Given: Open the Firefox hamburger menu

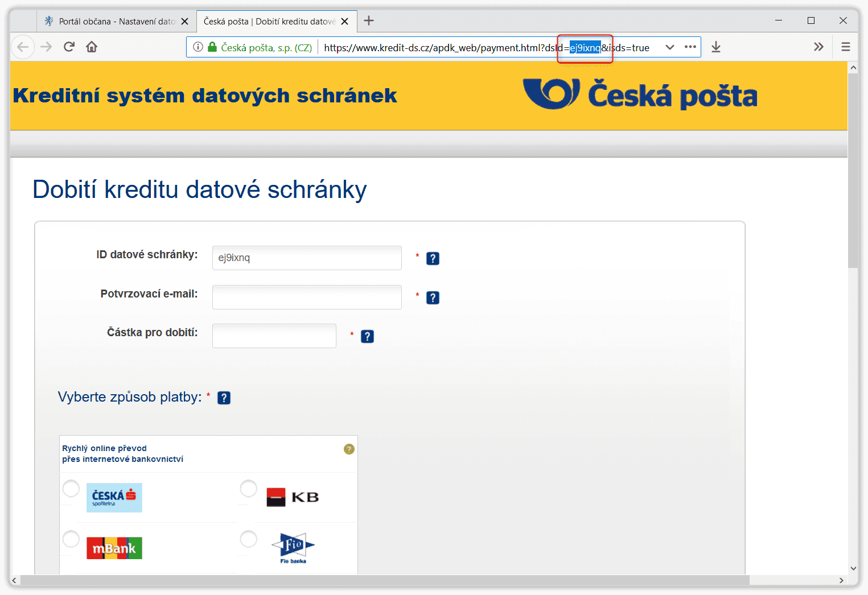Looking at the screenshot, I should click(x=846, y=47).
